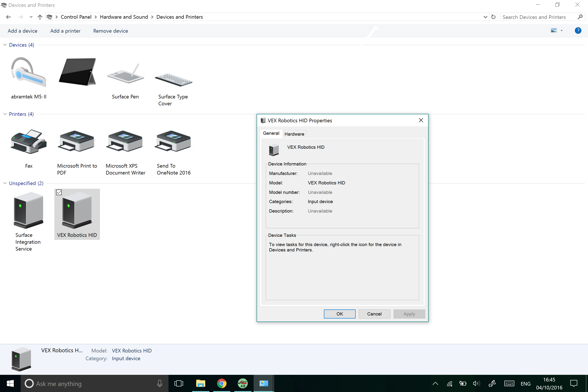Click the ENG language indicator

[x=525, y=383]
